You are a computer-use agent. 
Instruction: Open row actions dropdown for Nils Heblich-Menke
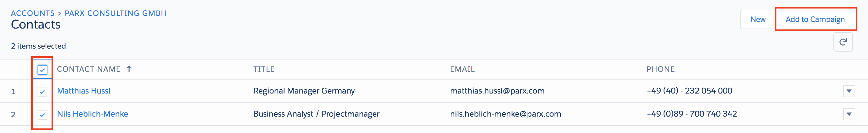point(849,114)
